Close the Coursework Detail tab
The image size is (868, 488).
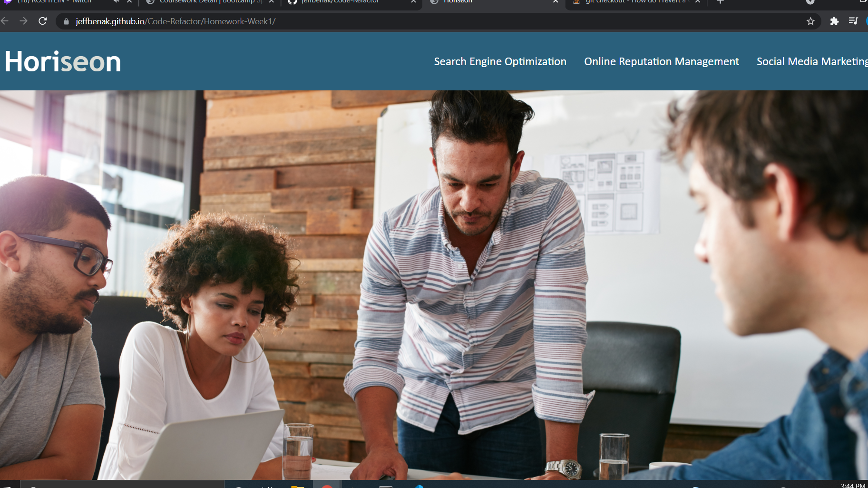tap(272, 2)
